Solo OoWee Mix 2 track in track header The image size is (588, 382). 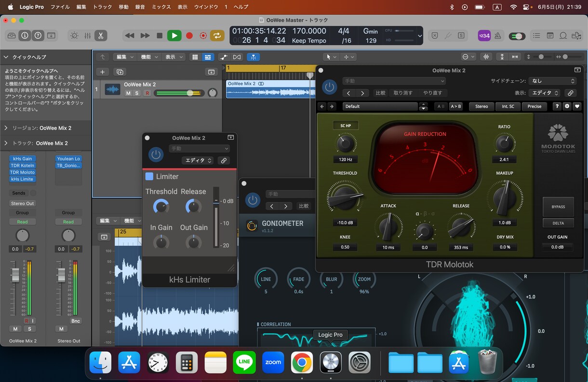pyautogui.click(x=137, y=93)
